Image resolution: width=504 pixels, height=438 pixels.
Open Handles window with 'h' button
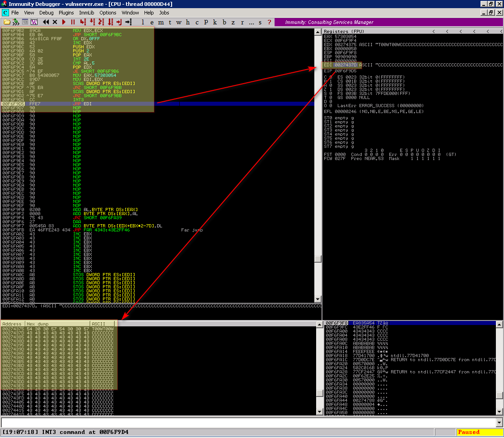point(188,22)
